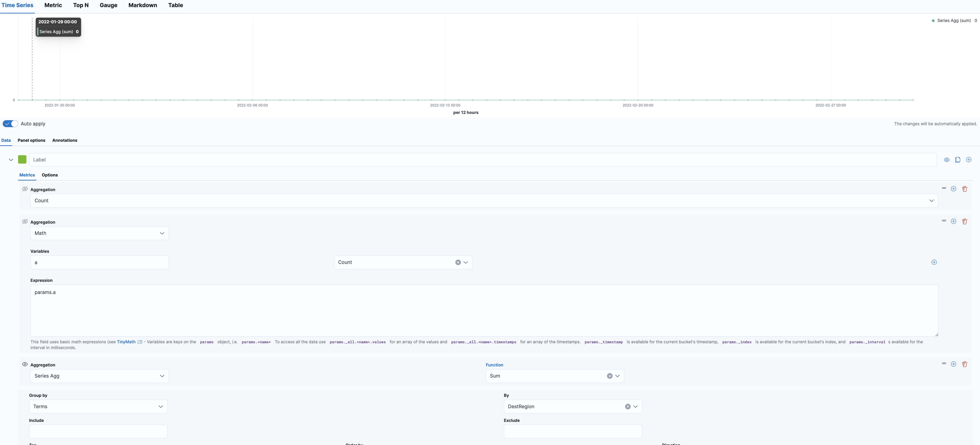Open the Group by Terms dropdown
Image resolution: width=980 pixels, height=445 pixels.
coord(98,406)
